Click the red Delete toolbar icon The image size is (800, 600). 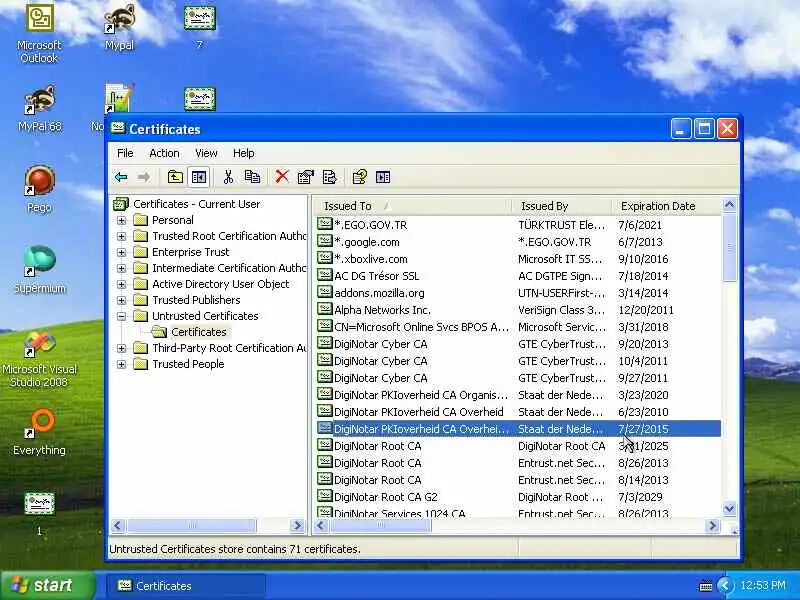[x=282, y=177]
